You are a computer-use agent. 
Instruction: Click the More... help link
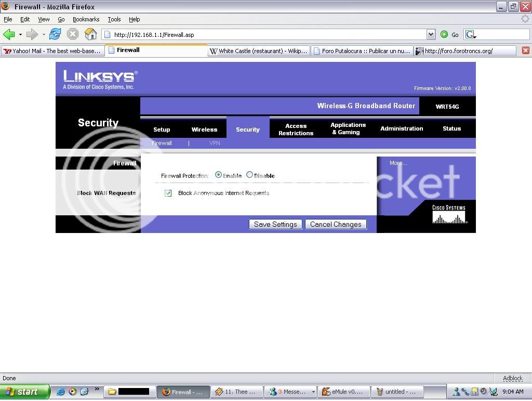[398, 163]
